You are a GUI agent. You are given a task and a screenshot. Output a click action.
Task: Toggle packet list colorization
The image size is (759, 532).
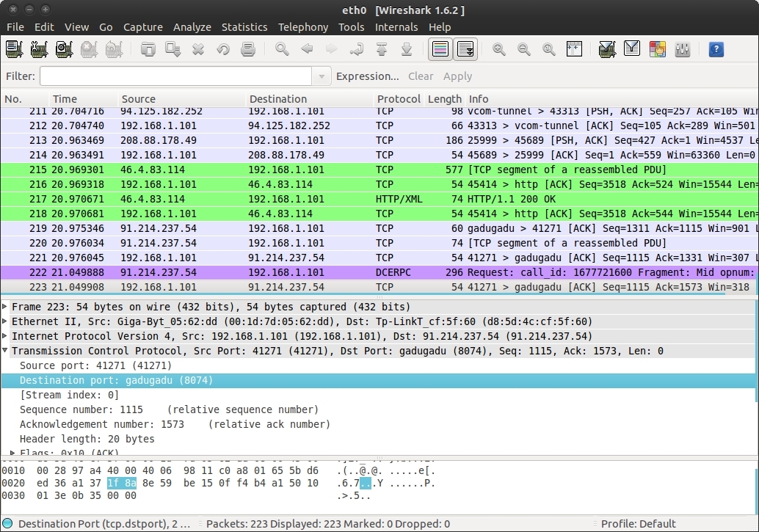440,49
